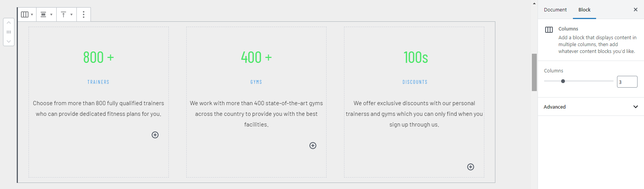Select the "800 +" heading
Screen dimensions: 644x189
coord(98,58)
